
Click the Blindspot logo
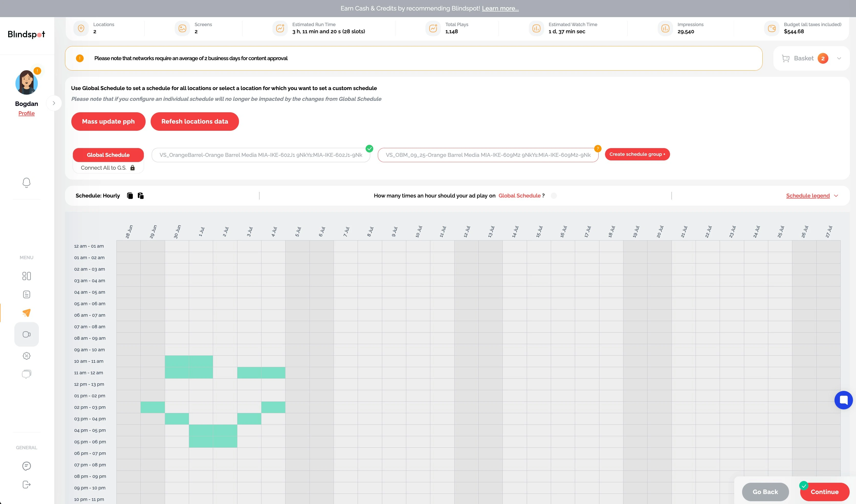(x=27, y=34)
